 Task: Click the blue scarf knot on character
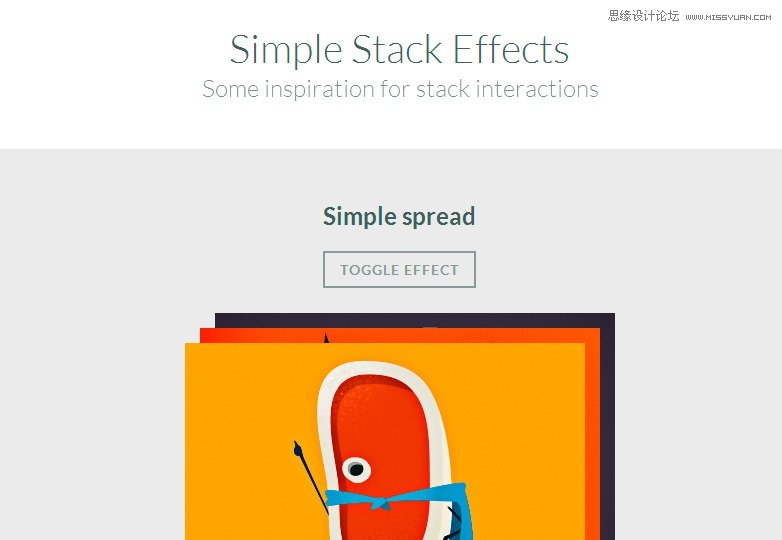382,504
